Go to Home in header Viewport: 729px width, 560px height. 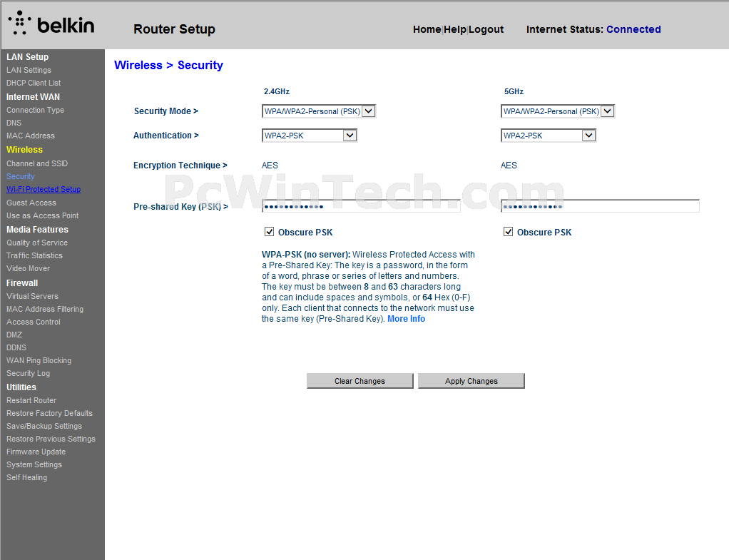pos(427,29)
